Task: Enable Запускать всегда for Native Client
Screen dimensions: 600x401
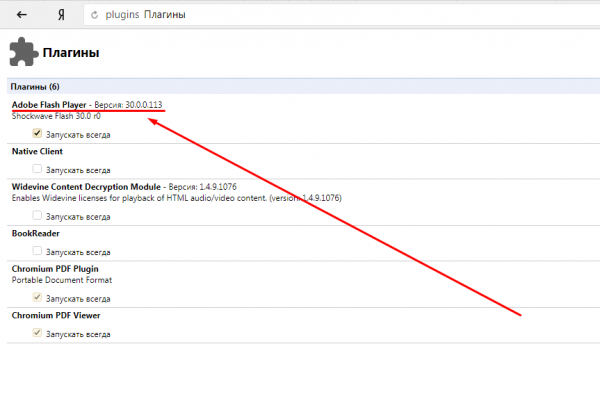Action: 37,169
